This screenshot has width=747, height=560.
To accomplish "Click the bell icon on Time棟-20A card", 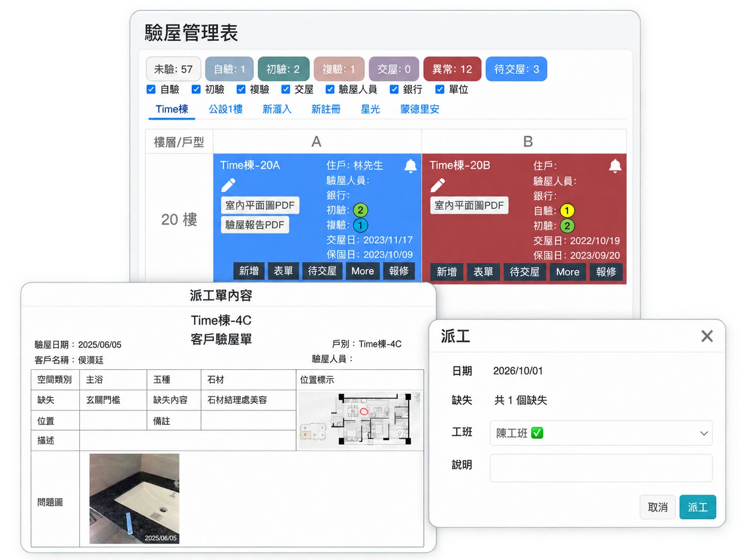I will pos(410,166).
